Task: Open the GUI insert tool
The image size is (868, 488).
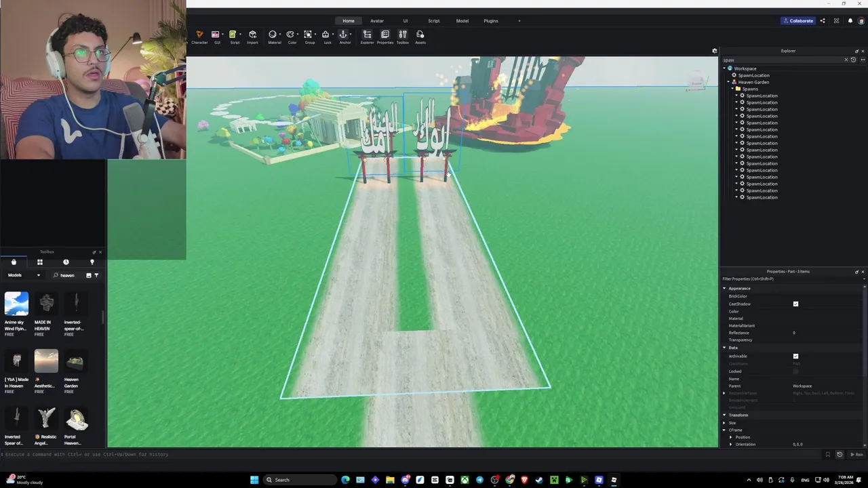Action: [x=216, y=35]
